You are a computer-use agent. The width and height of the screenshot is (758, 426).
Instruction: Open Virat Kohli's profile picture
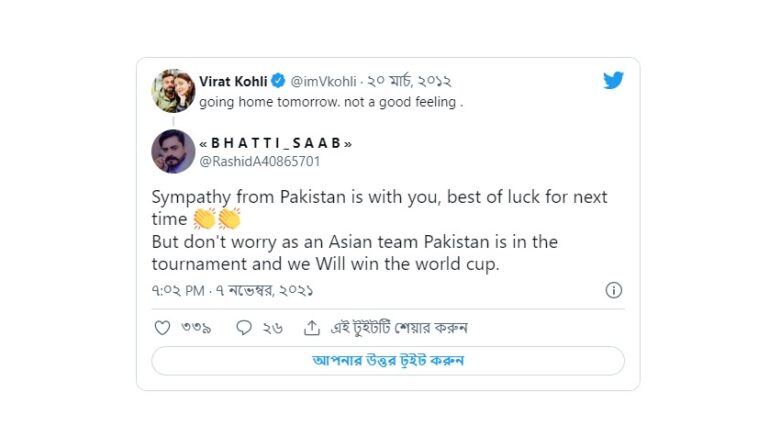pos(173,91)
